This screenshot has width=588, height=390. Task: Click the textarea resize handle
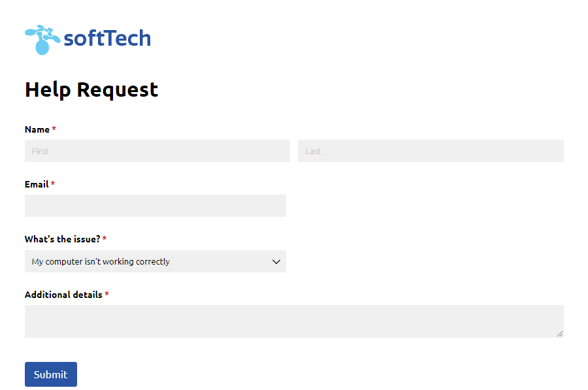[560, 334]
